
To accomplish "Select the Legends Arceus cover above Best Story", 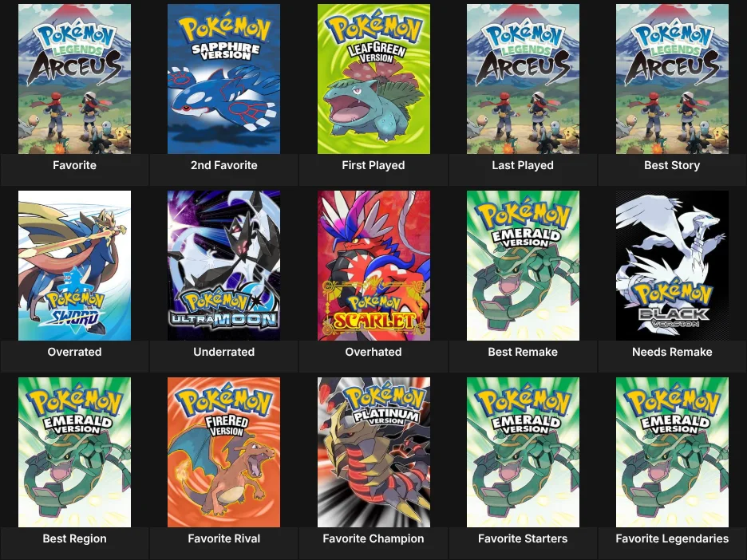I will click(672, 79).
